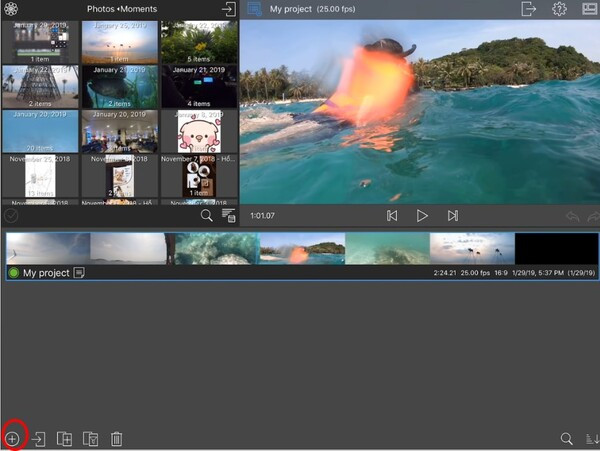Open the media library list options icon

(229, 216)
